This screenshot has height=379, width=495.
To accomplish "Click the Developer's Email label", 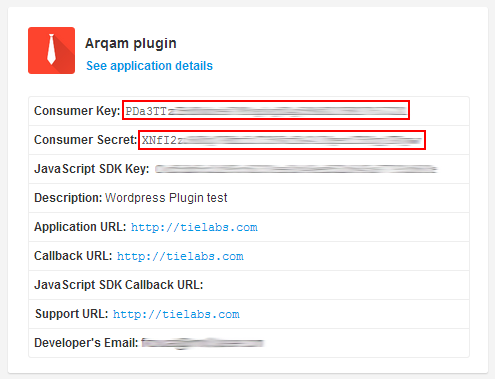I will click(x=86, y=343).
